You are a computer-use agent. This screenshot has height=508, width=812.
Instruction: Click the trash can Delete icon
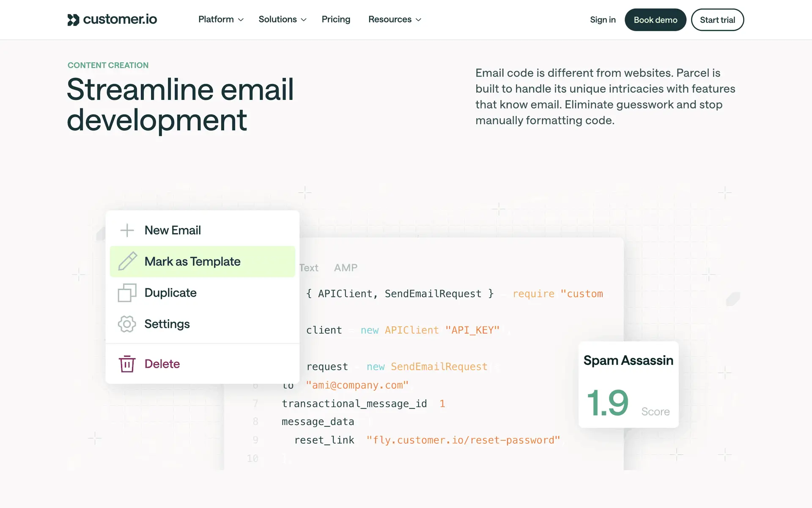coord(127,364)
